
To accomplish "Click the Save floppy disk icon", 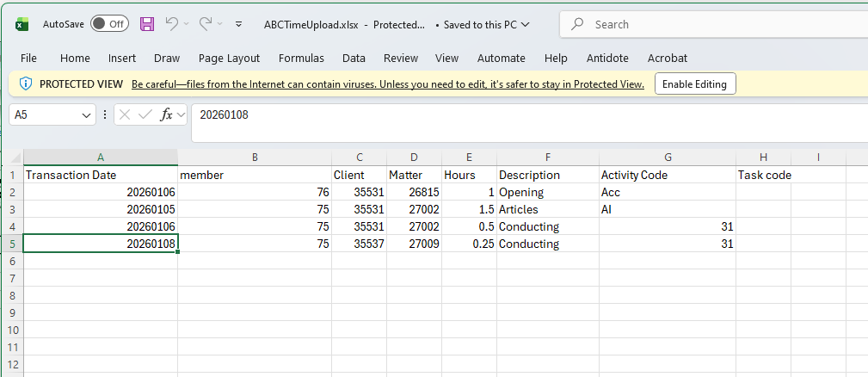I will (147, 24).
